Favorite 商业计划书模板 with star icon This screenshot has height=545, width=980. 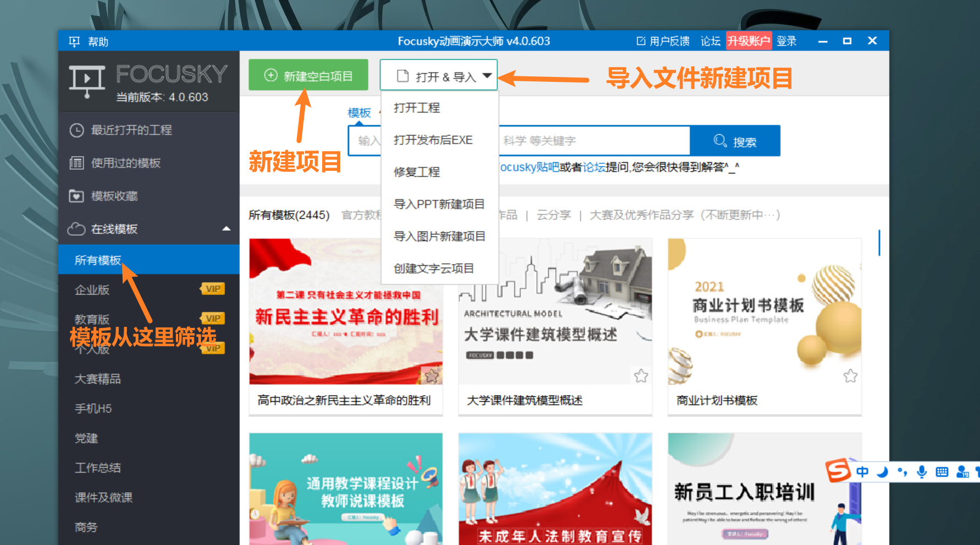click(850, 376)
